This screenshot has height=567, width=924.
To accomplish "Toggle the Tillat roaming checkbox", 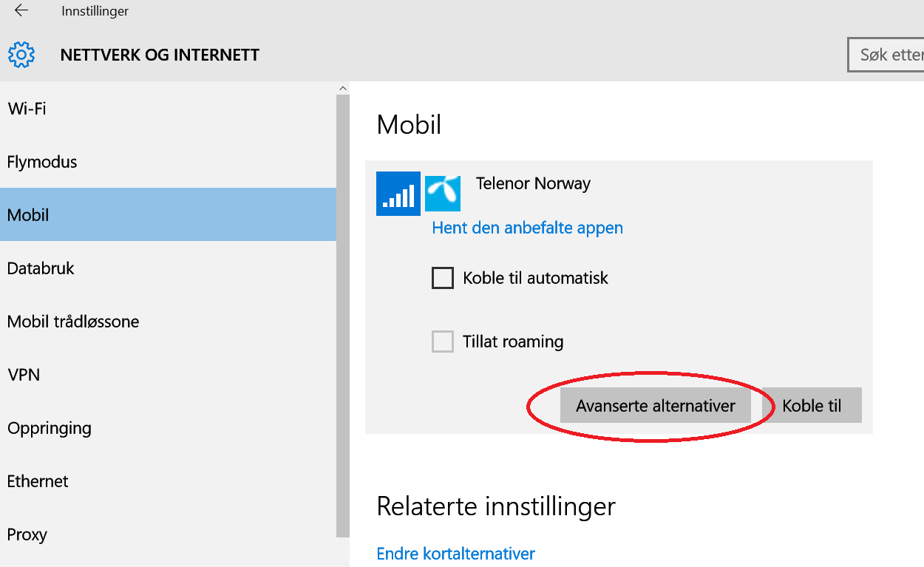I will click(x=442, y=342).
